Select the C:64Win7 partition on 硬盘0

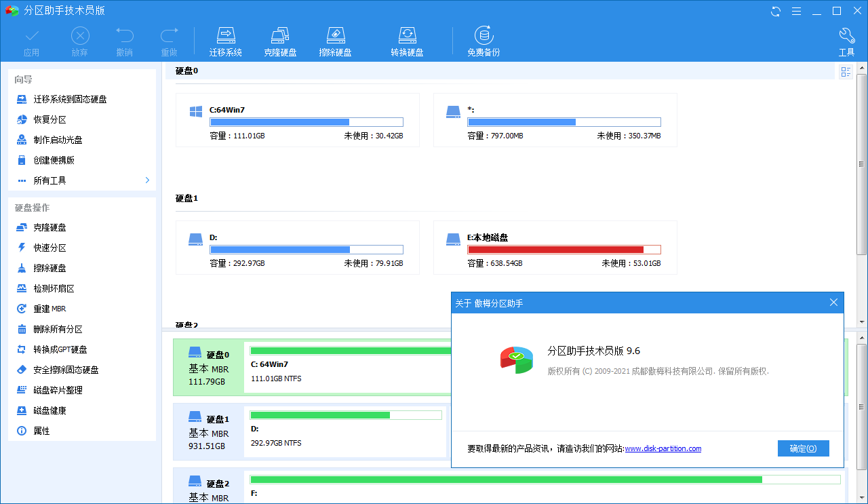click(x=296, y=120)
